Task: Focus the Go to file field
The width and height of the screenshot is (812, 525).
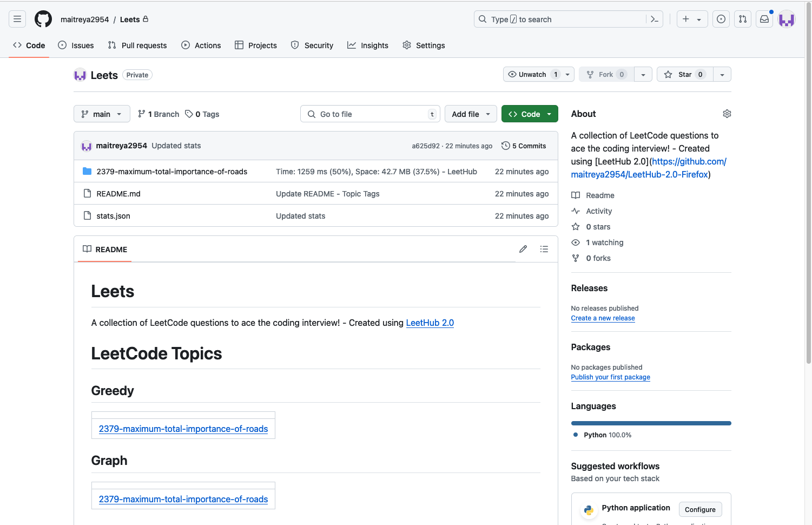Action: tap(370, 114)
